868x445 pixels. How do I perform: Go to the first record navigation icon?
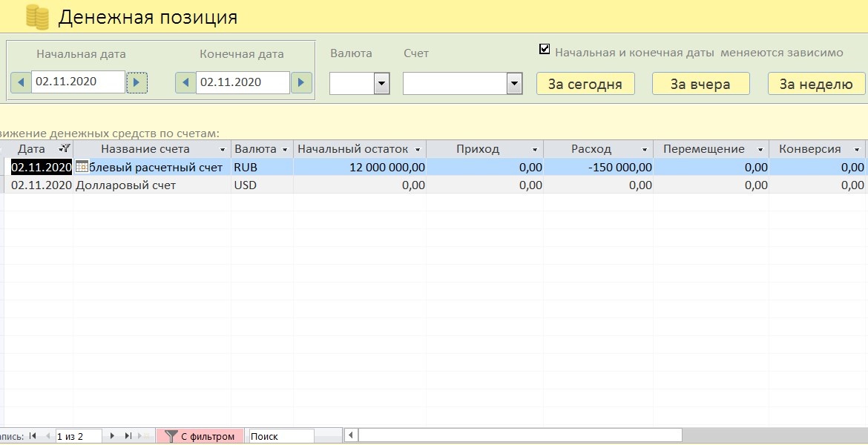32,436
